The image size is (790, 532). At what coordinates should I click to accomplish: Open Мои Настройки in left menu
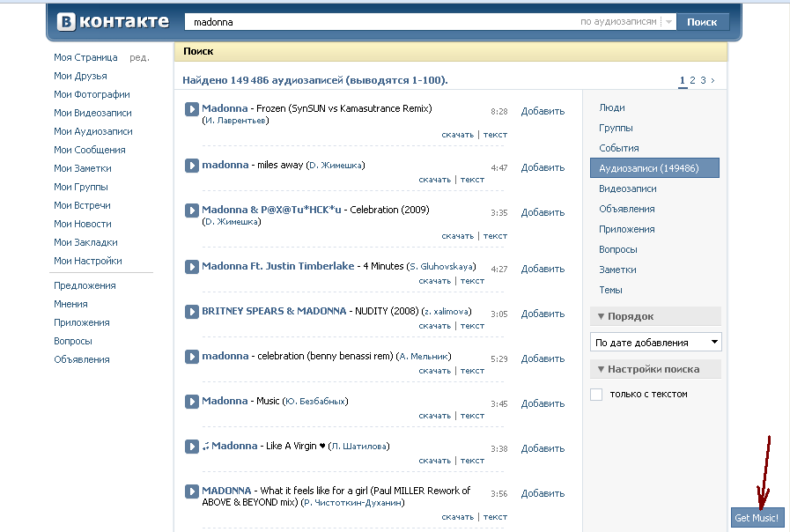88,261
